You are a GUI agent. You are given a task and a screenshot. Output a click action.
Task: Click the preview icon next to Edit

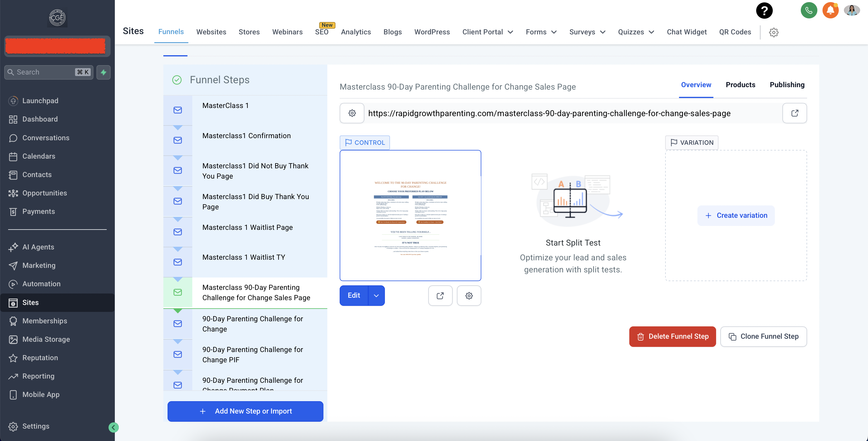point(440,296)
